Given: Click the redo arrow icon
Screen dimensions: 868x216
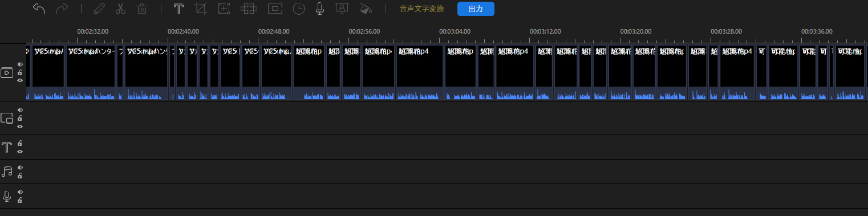Looking at the screenshot, I should click(x=61, y=9).
